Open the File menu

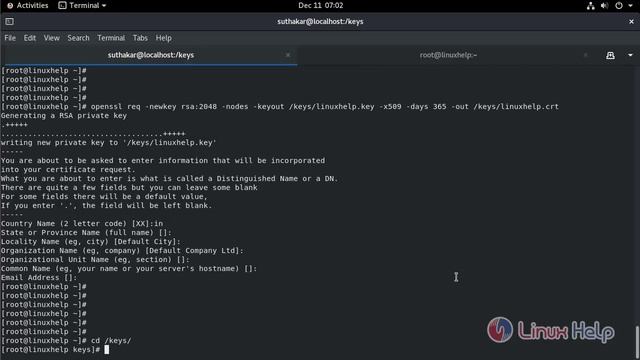(10, 38)
